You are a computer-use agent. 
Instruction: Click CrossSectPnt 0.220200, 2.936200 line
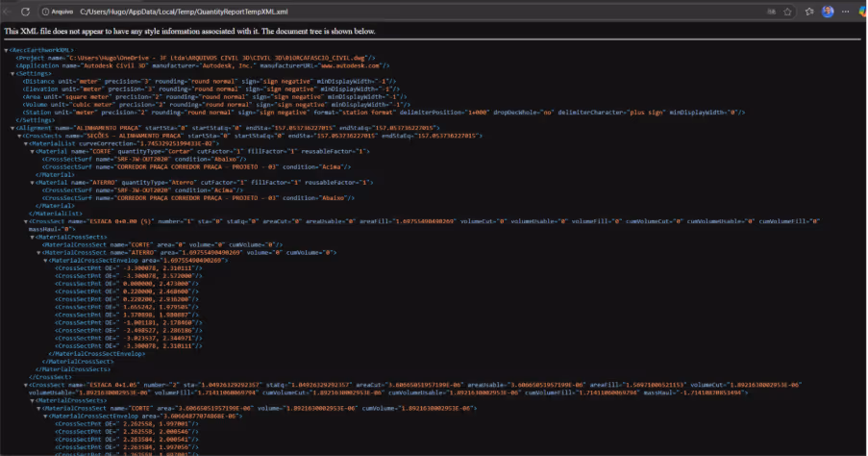coord(127,298)
